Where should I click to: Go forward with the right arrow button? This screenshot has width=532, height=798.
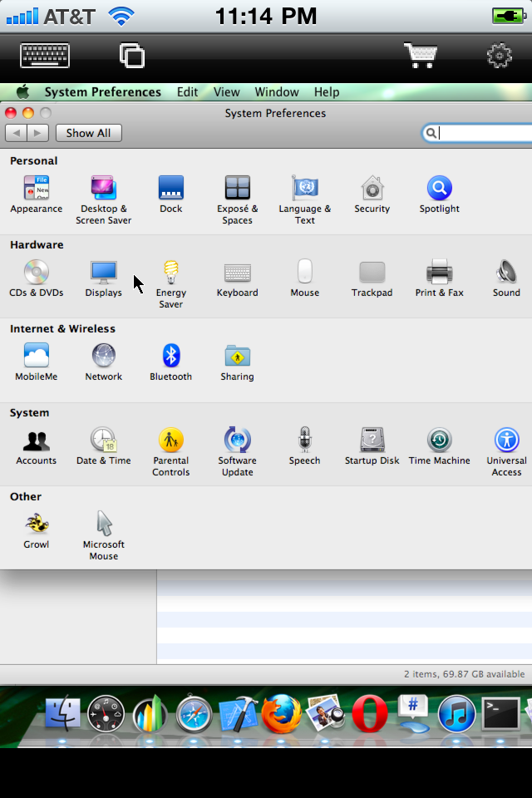(37, 133)
